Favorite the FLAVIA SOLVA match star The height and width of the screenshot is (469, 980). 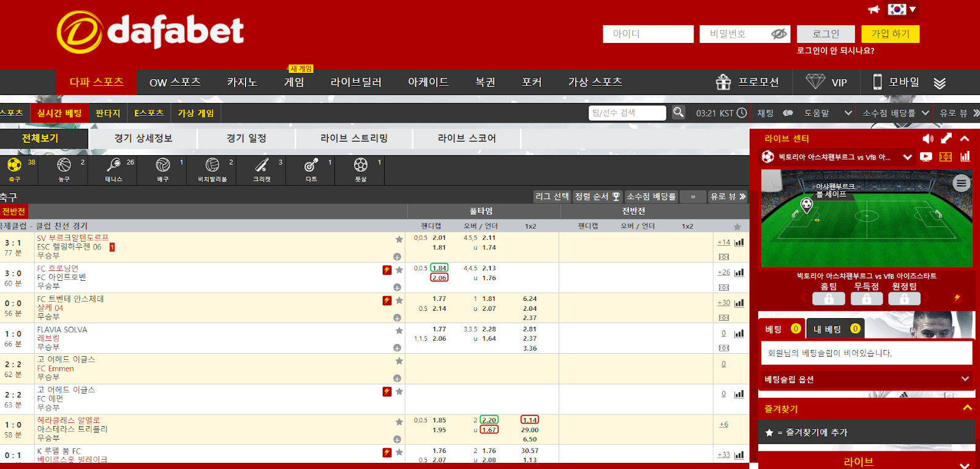(x=399, y=330)
